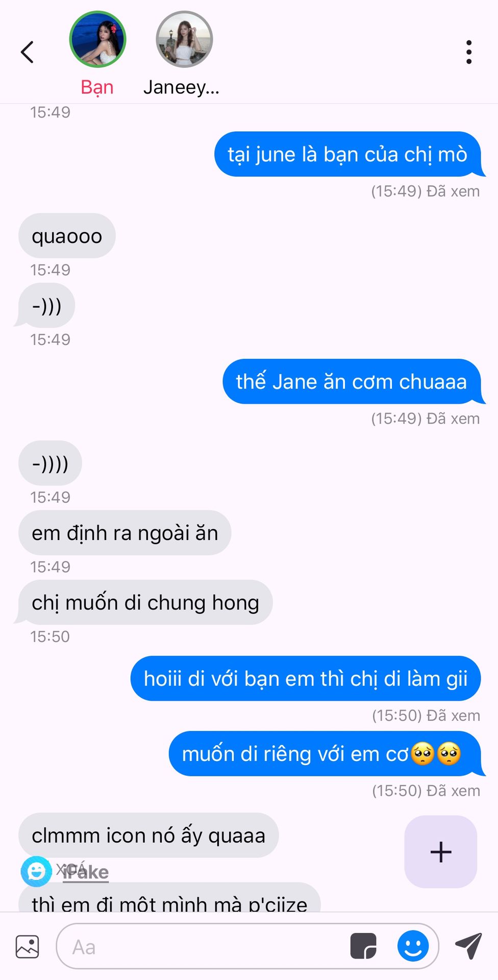Tap the 'em định ra ngoài ăn' message
Screen dimensions: 498x980
pyautogui.click(x=125, y=533)
